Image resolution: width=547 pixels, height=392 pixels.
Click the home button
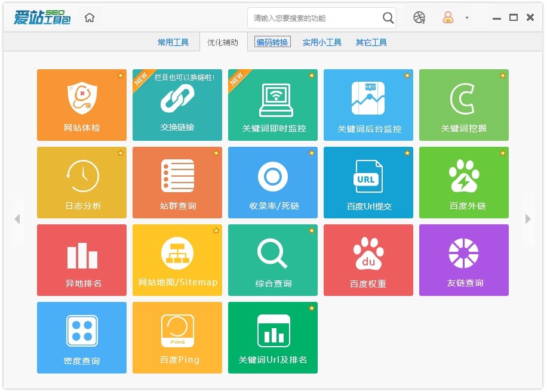[89, 17]
